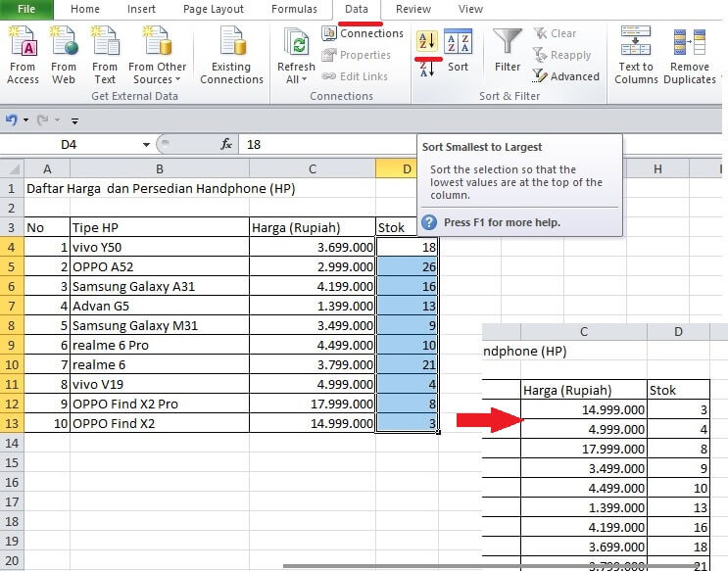Click the Data tab
The image size is (728, 571).
pos(357,9)
